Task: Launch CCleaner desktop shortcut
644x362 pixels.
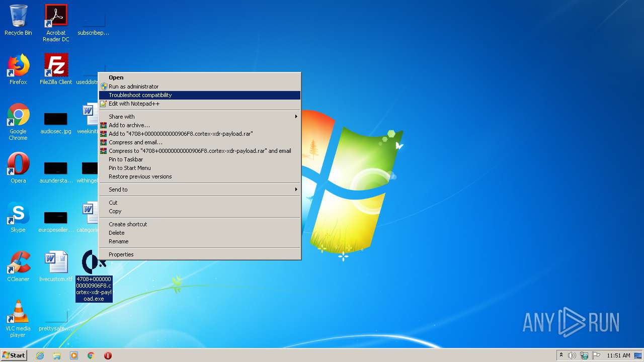Action: click(18, 266)
